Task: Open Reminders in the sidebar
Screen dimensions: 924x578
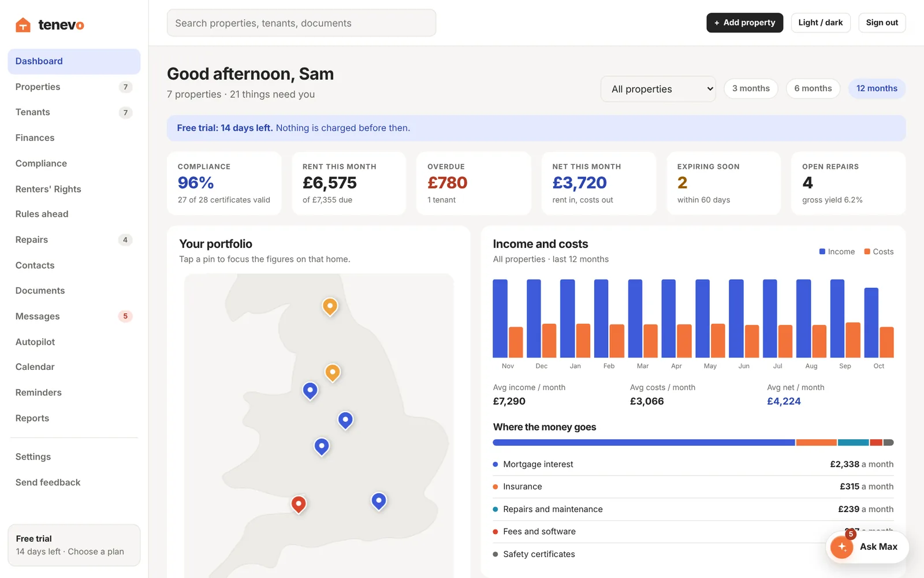Action: click(x=74, y=392)
